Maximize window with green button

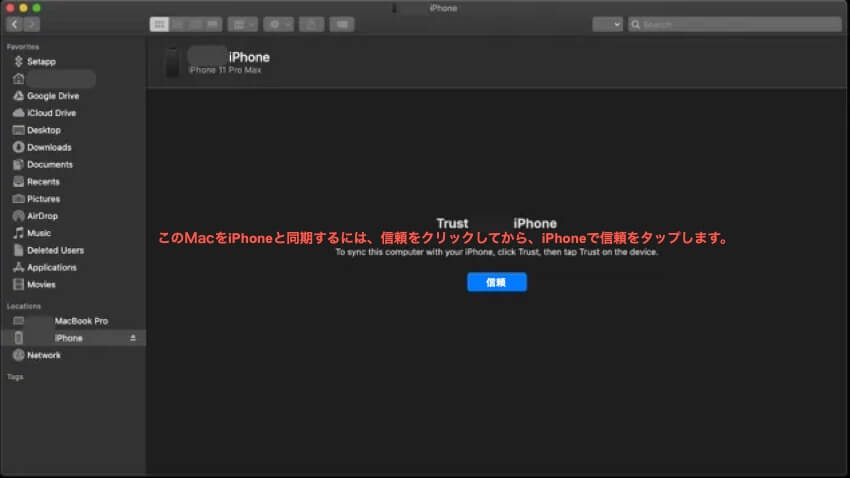(36, 8)
